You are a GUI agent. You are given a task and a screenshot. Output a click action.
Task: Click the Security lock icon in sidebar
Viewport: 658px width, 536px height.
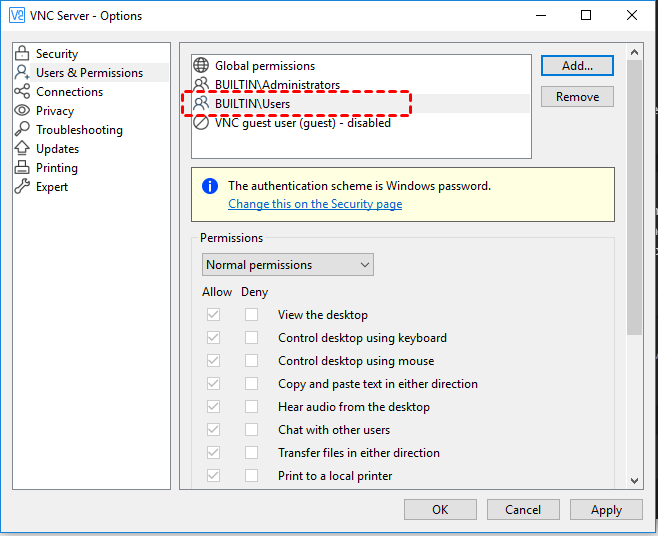[x=22, y=54]
